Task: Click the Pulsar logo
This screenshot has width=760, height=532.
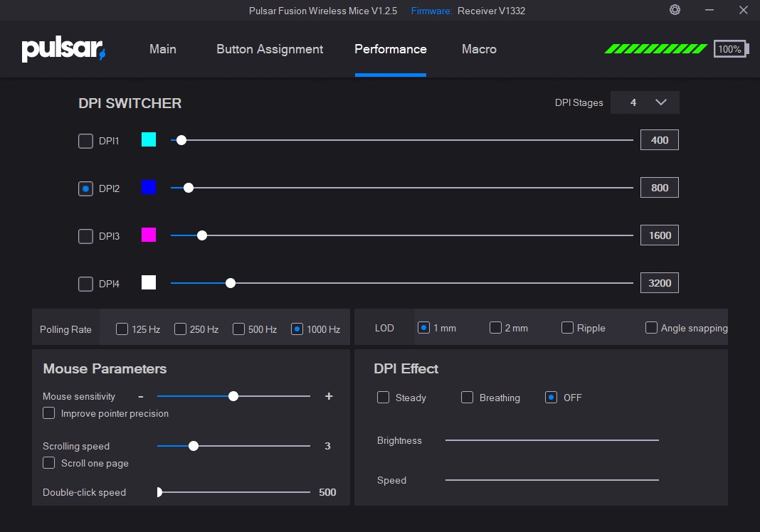Action: pos(63,49)
